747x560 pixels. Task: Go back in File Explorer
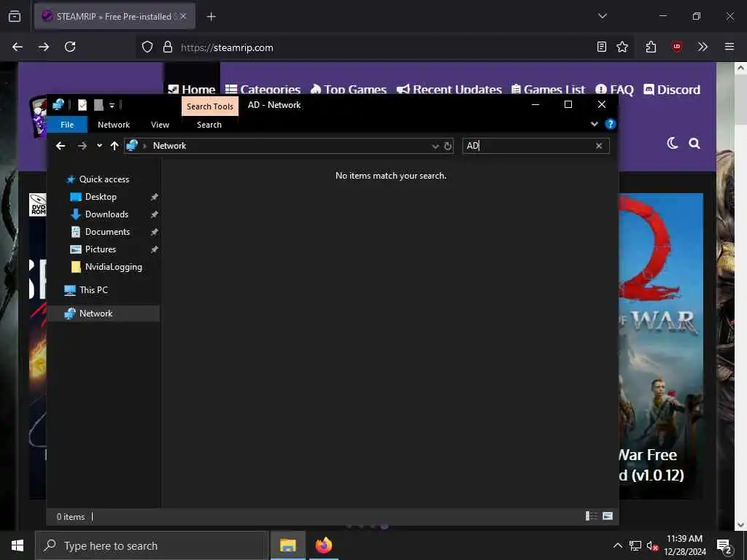point(61,146)
